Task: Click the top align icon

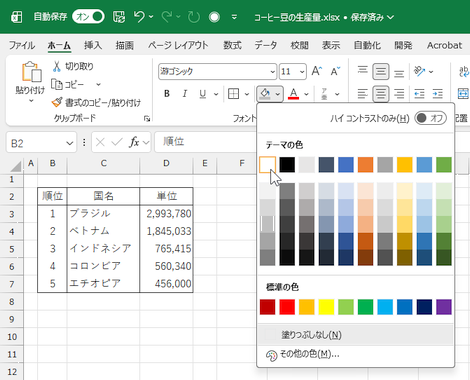Action: point(362,71)
